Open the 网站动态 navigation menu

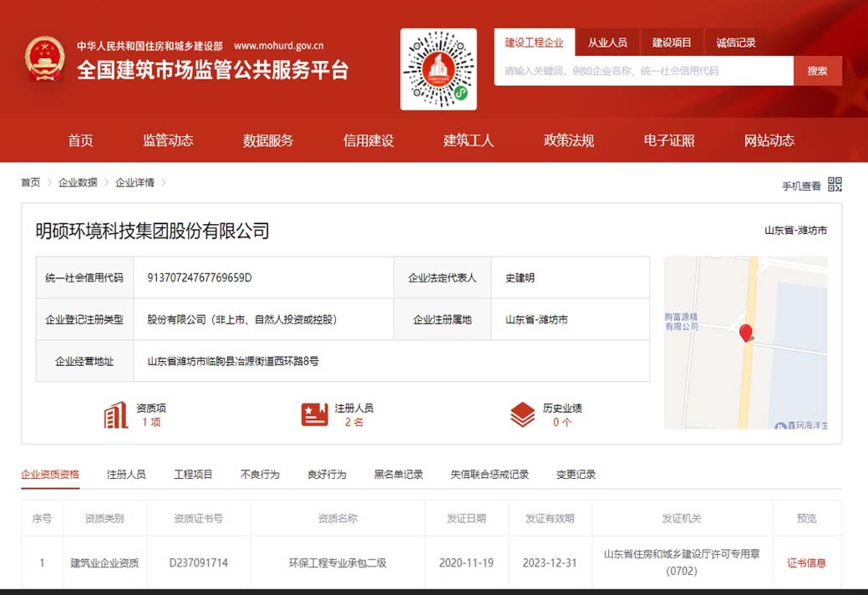click(x=769, y=140)
